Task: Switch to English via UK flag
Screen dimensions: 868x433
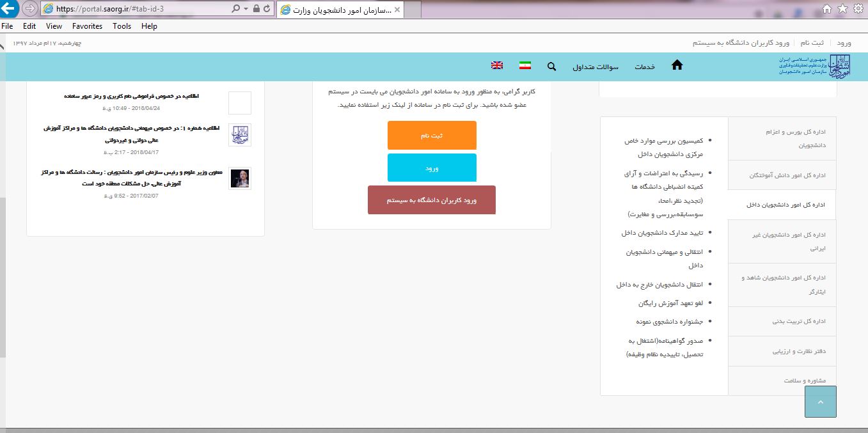Action: (497, 66)
